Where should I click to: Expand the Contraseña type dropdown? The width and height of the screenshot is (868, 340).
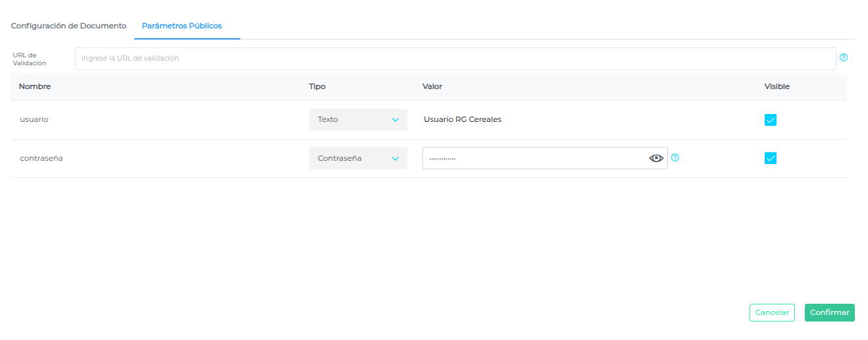tap(358, 158)
